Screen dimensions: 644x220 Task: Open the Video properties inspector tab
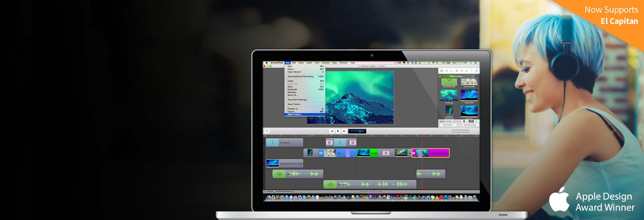tap(441, 71)
